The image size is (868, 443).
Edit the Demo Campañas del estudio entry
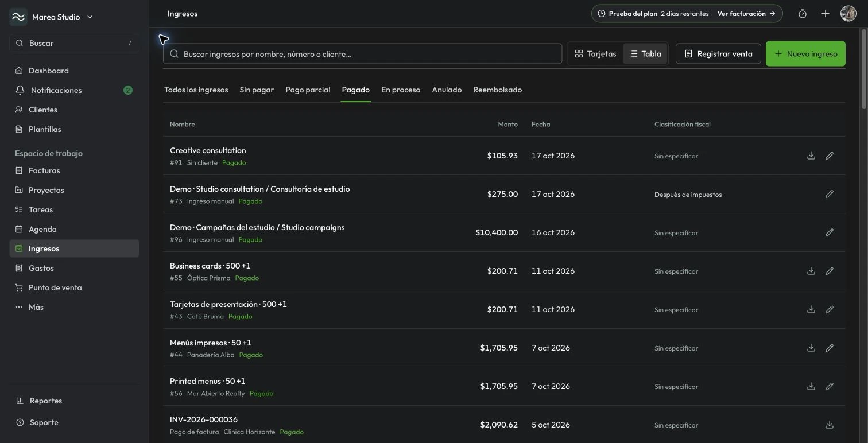pyautogui.click(x=830, y=232)
